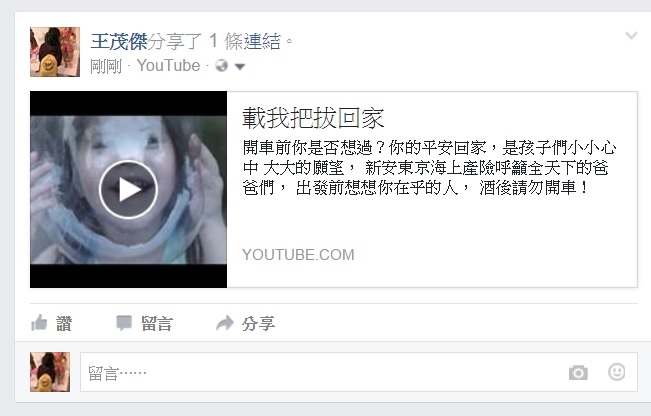Click the video description text about 酒後請勿開車

(x=429, y=168)
